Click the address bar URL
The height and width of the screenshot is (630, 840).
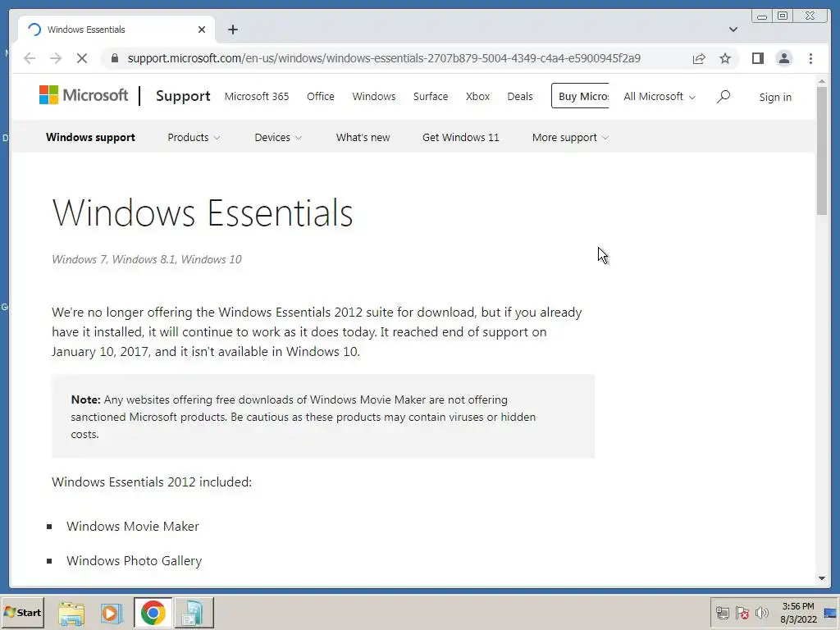[384, 58]
